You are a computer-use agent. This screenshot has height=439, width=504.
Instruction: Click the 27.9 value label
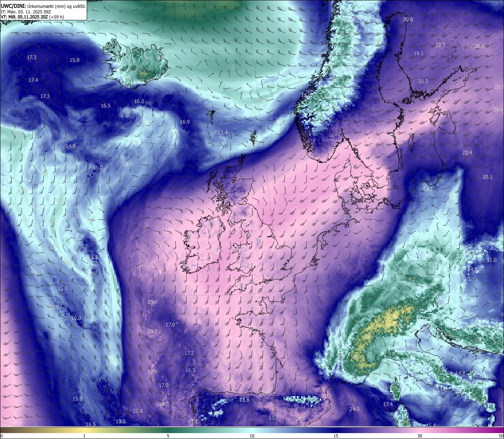(x=152, y=372)
